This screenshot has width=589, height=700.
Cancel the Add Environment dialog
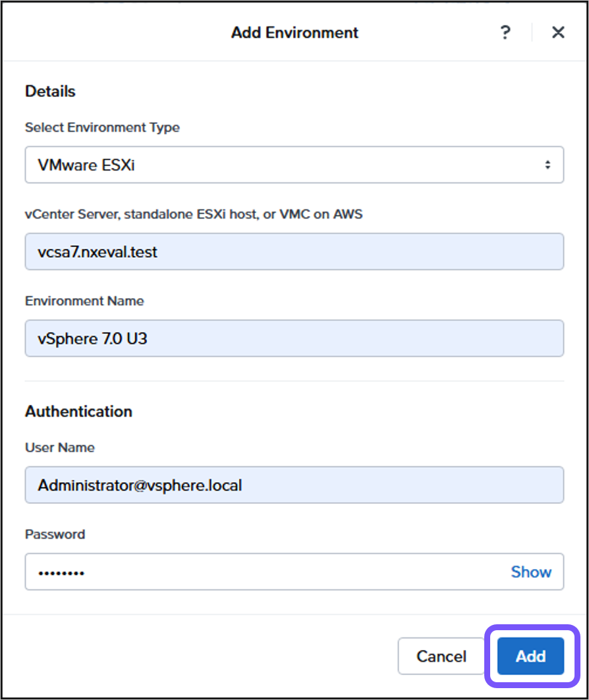click(x=441, y=656)
